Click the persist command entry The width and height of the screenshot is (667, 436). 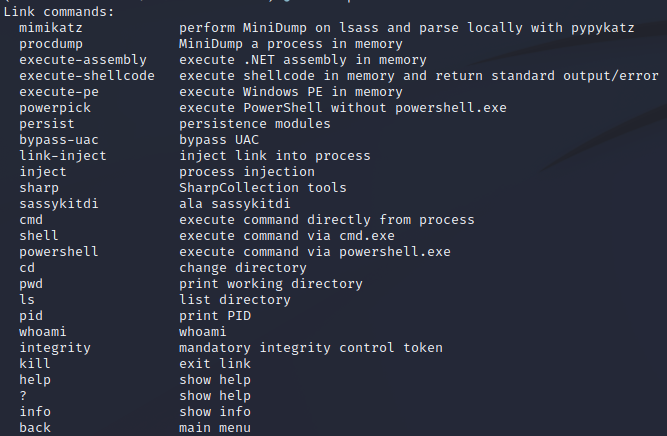(47, 124)
